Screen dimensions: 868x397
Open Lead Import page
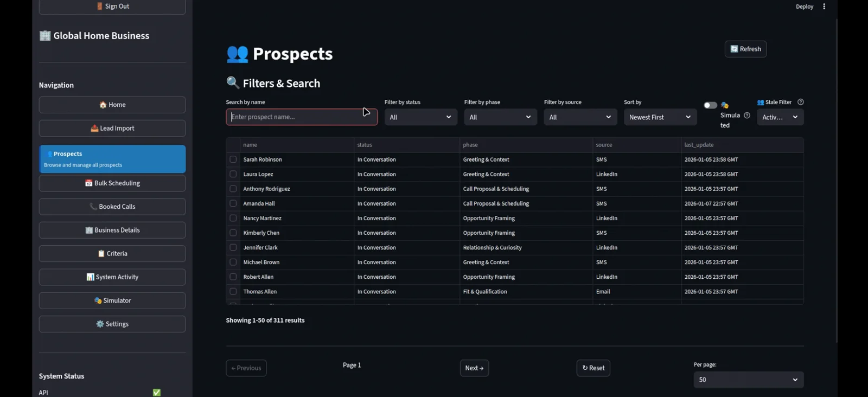click(112, 128)
